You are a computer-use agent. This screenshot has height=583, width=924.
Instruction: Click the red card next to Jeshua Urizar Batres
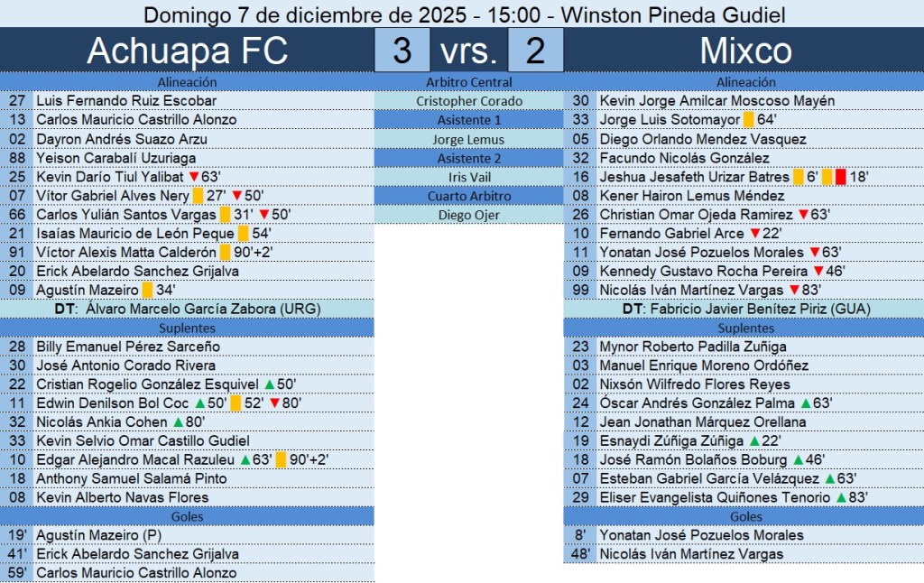840,177
